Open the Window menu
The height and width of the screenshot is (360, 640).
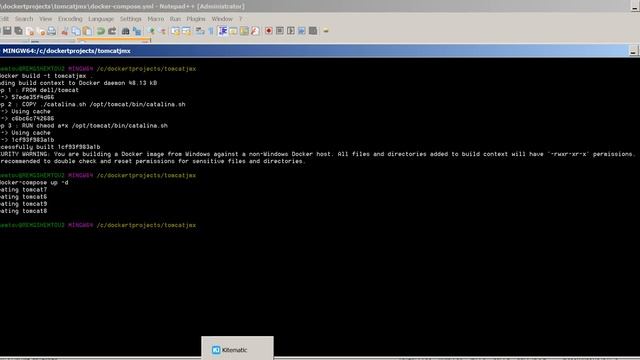pos(222,19)
